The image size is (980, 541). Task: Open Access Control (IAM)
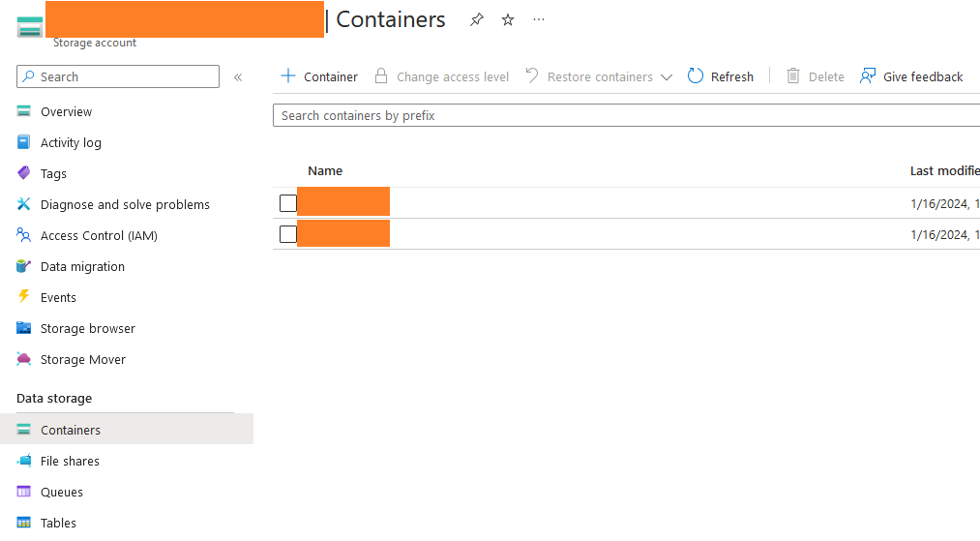coord(99,236)
